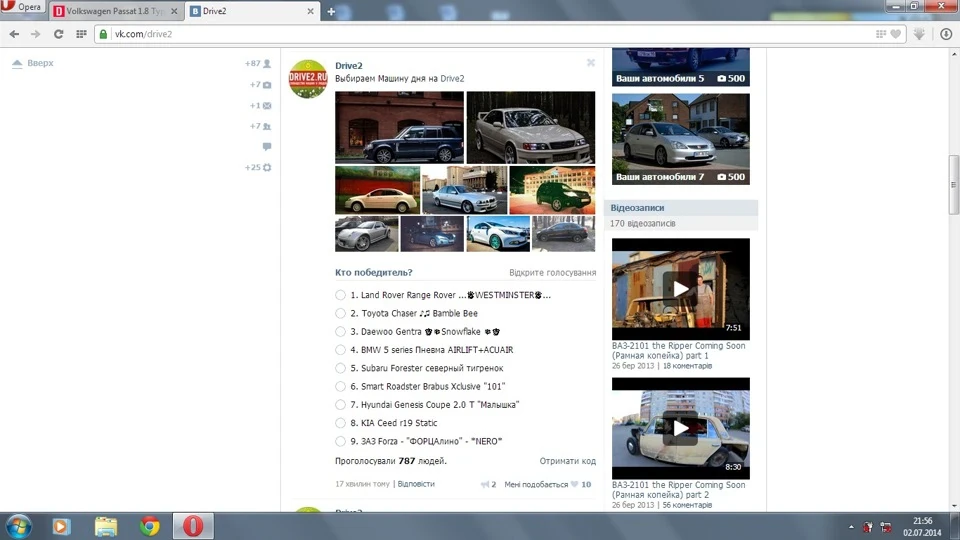
Task: Open the comments speech bubble icon
Action: click(x=267, y=146)
